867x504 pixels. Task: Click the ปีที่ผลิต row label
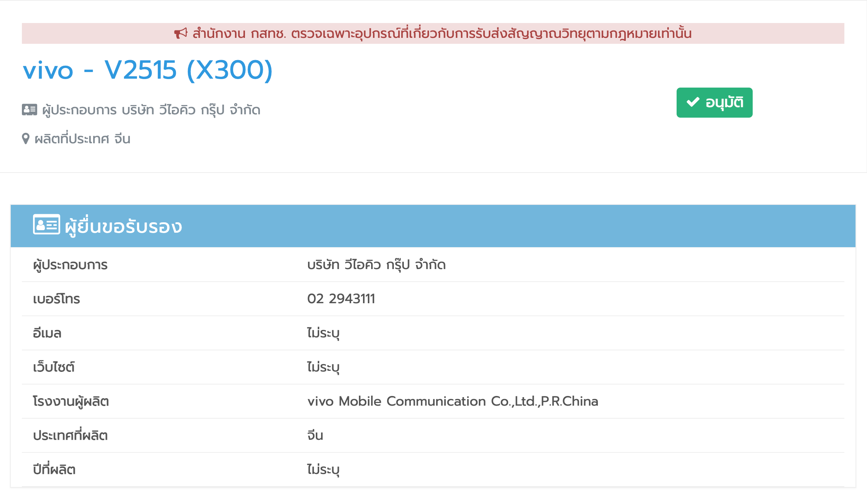click(54, 469)
